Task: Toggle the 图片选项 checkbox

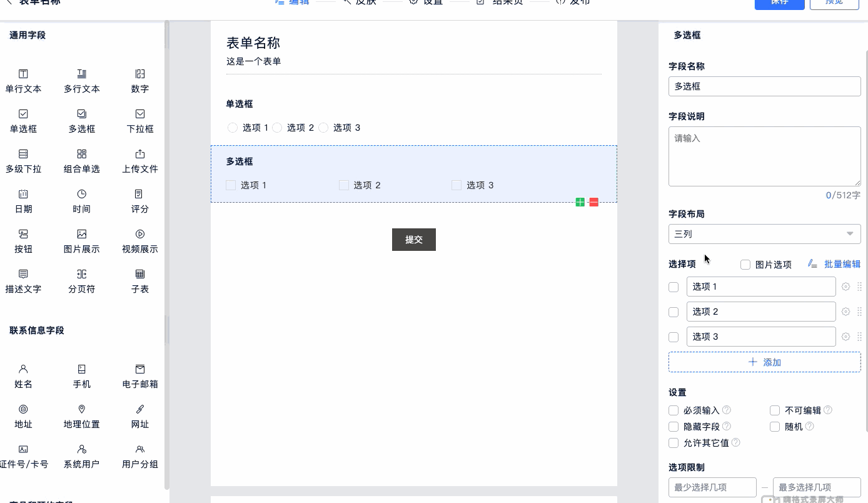Action: [745, 265]
